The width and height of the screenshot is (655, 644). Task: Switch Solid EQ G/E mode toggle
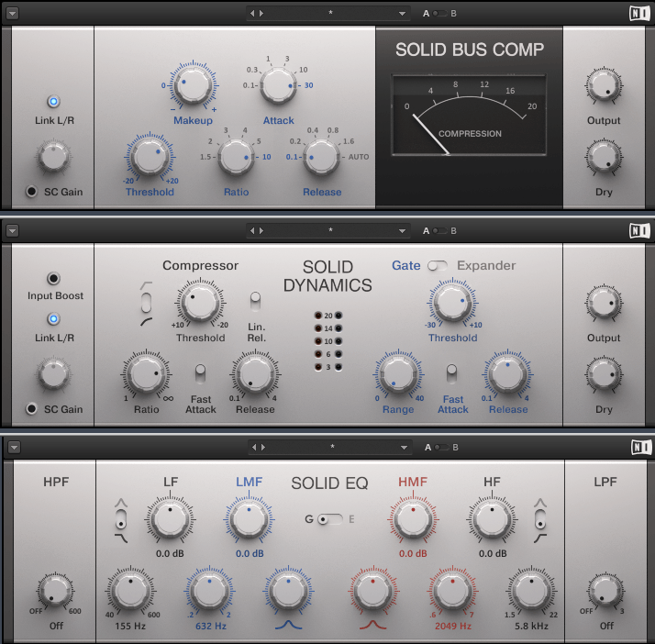coord(330,519)
